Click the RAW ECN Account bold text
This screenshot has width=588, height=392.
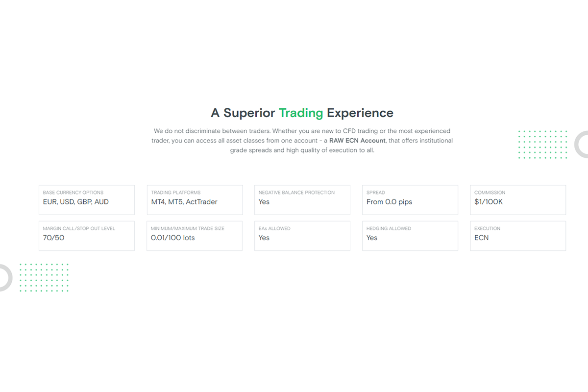tap(357, 141)
